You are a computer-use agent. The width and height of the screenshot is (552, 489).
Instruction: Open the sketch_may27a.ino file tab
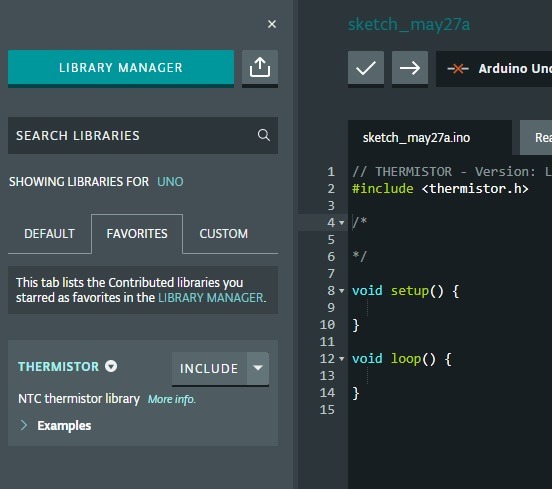pyautogui.click(x=416, y=138)
